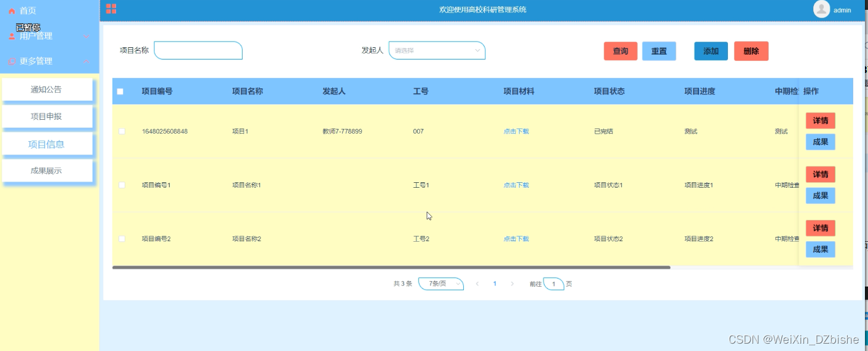The width and height of the screenshot is (868, 351).
Task: Click cell 1648025608848
Action: 165,131
